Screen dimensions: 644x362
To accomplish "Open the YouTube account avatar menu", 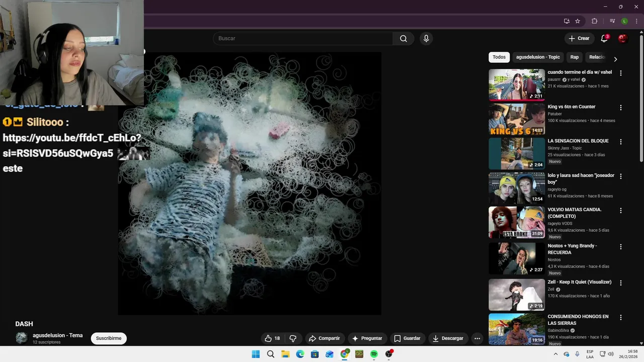I will (623, 38).
